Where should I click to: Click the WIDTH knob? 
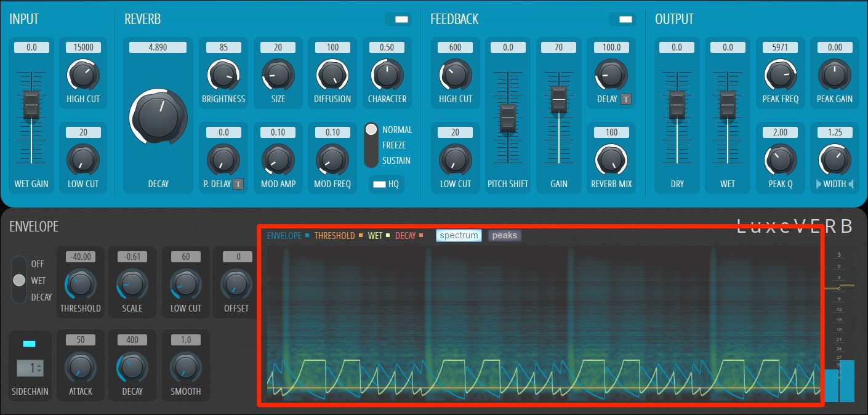coord(835,160)
